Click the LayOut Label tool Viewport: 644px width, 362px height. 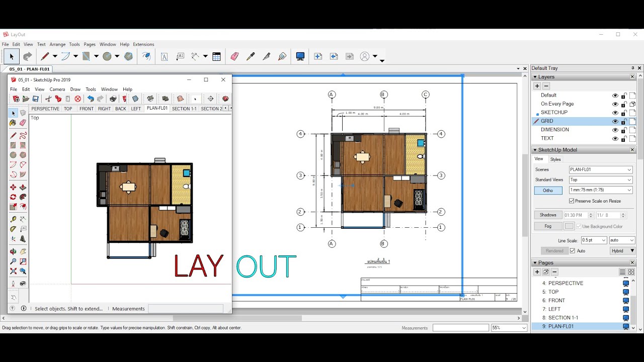(x=180, y=57)
